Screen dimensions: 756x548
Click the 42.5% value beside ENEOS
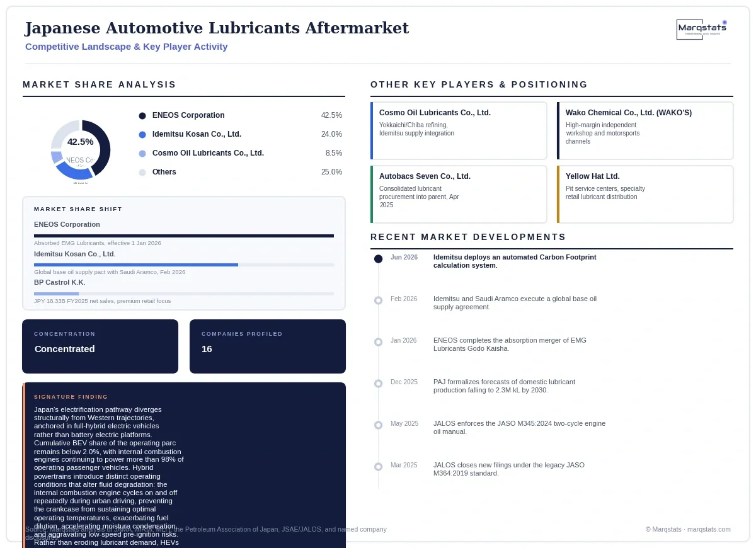(x=331, y=115)
